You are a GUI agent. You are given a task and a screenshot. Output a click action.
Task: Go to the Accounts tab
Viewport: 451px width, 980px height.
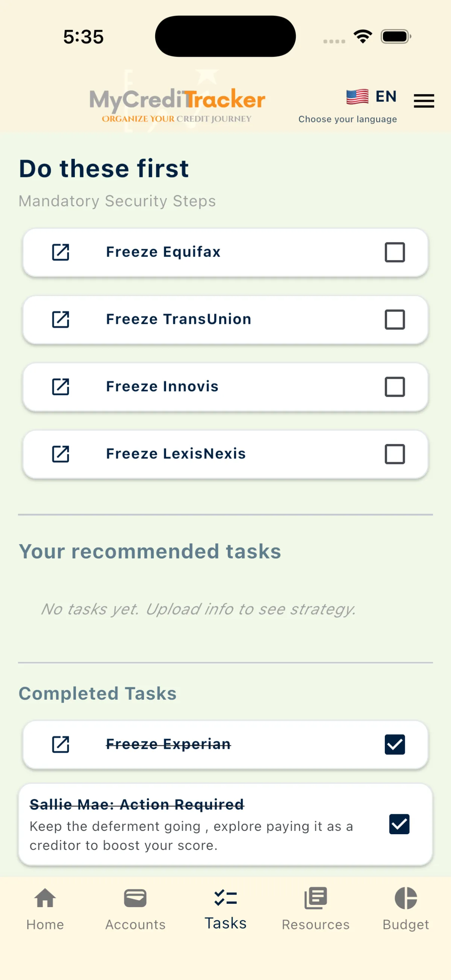[x=135, y=909]
